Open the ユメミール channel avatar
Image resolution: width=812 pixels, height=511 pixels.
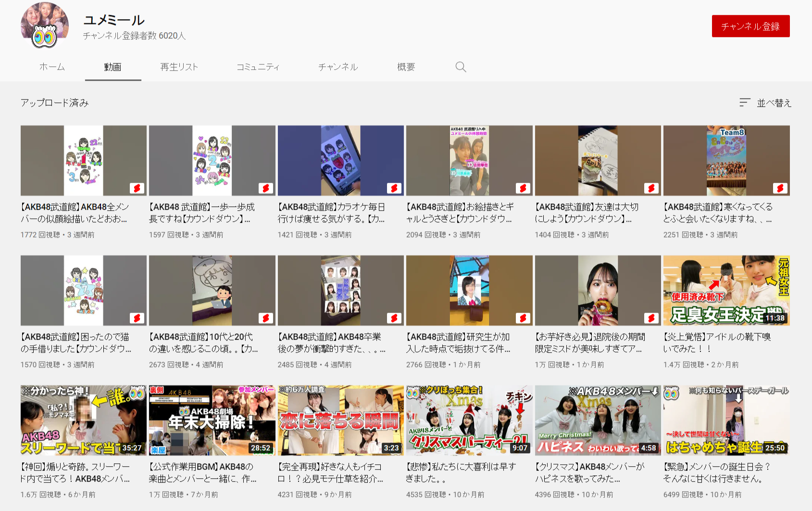[45, 25]
